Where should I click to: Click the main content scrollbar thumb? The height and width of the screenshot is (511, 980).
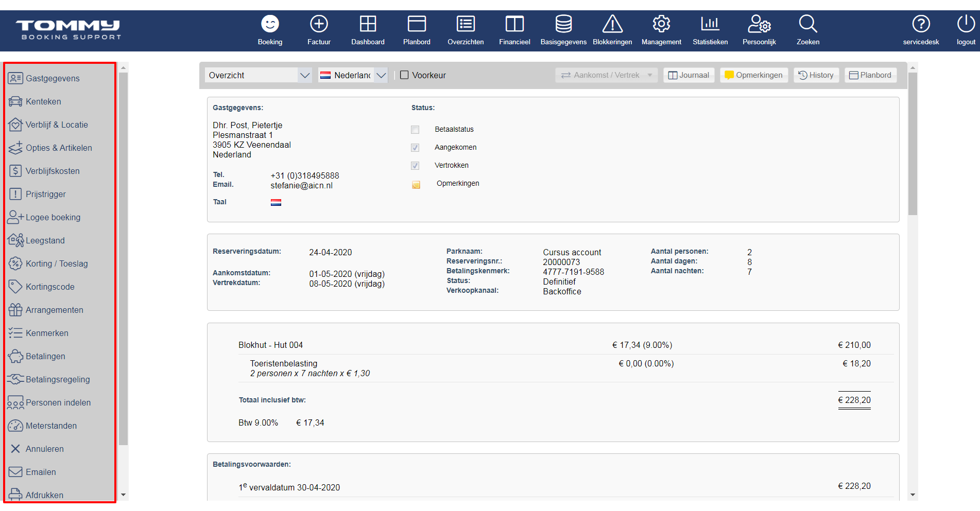[x=913, y=144]
